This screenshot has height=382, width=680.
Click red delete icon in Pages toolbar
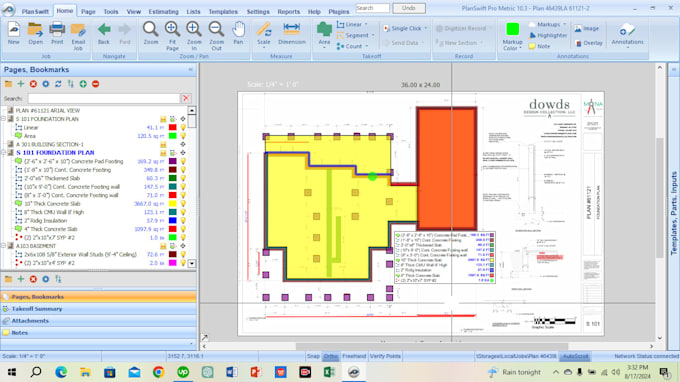tap(33, 84)
